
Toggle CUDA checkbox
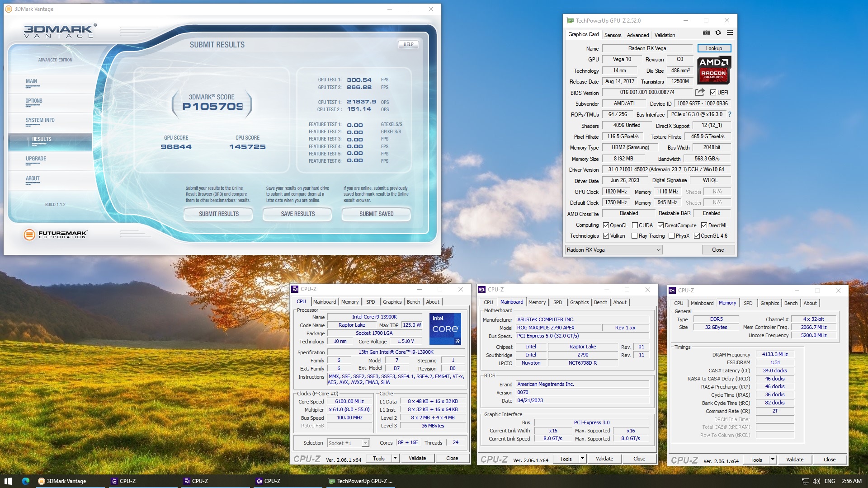coord(635,225)
